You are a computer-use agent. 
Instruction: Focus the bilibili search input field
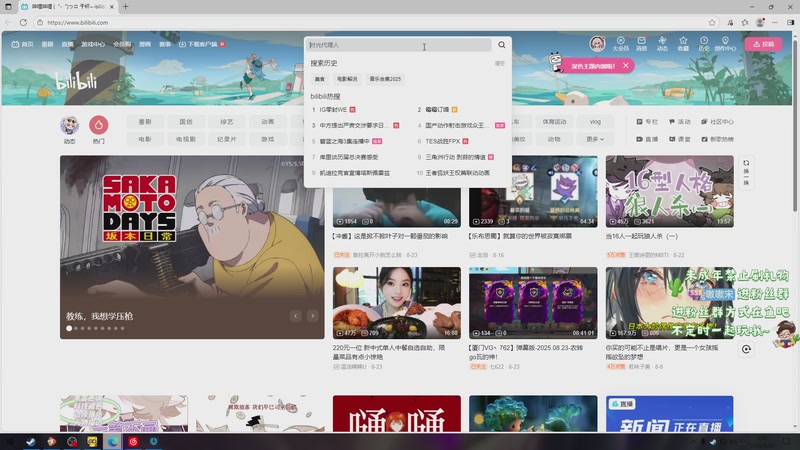(x=399, y=45)
